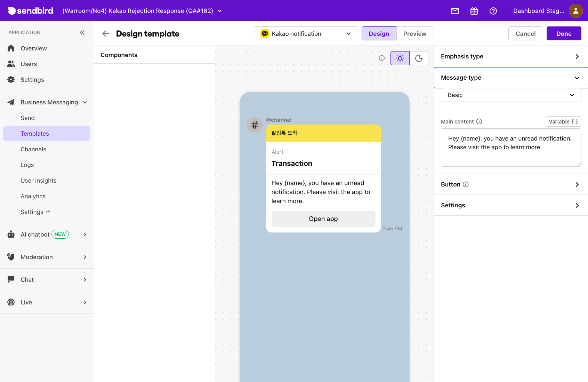This screenshot has width=588, height=382.
Task: Collapse the Business Messaging menu
Action: click(x=85, y=102)
